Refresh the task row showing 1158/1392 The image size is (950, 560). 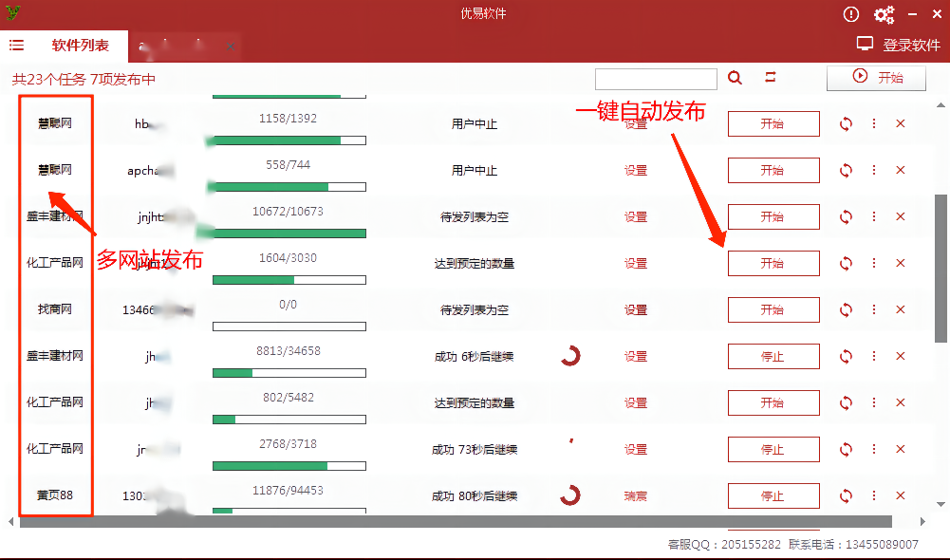pyautogui.click(x=846, y=123)
